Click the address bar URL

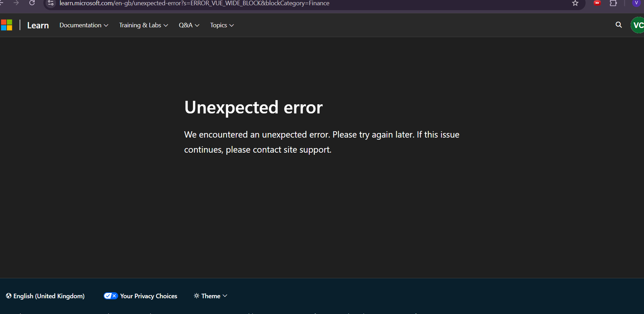click(x=194, y=4)
